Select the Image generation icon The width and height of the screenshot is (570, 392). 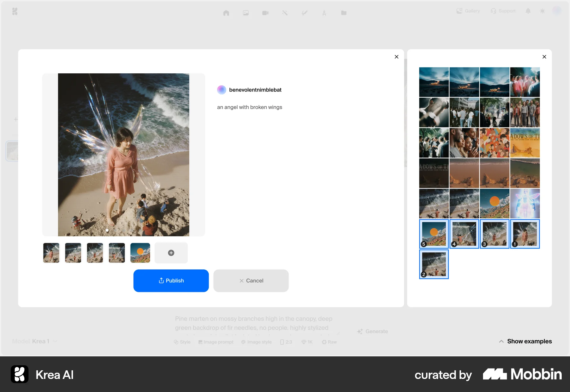246,13
